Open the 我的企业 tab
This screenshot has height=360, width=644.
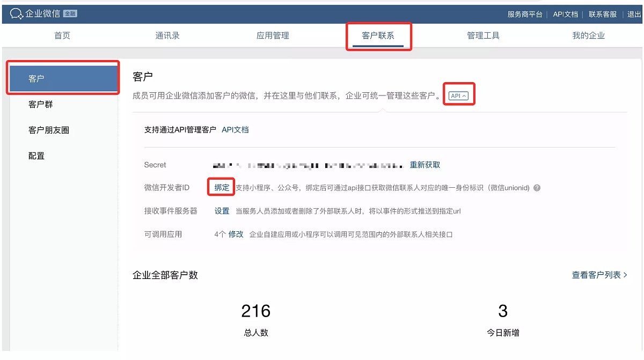click(x=589, y=36)
